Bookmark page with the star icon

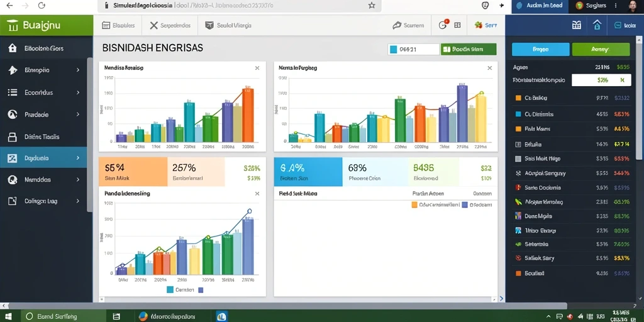point(372,5)
